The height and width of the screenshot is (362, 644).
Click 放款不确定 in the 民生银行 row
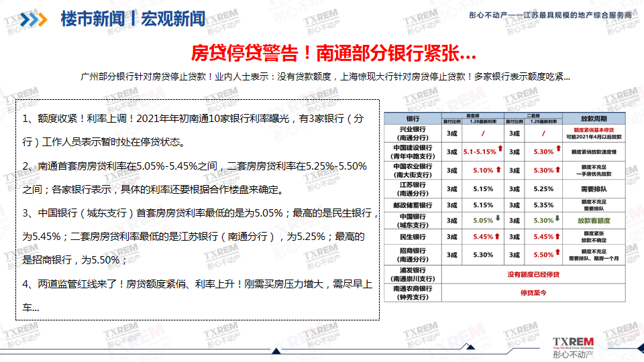click(594, 240)
